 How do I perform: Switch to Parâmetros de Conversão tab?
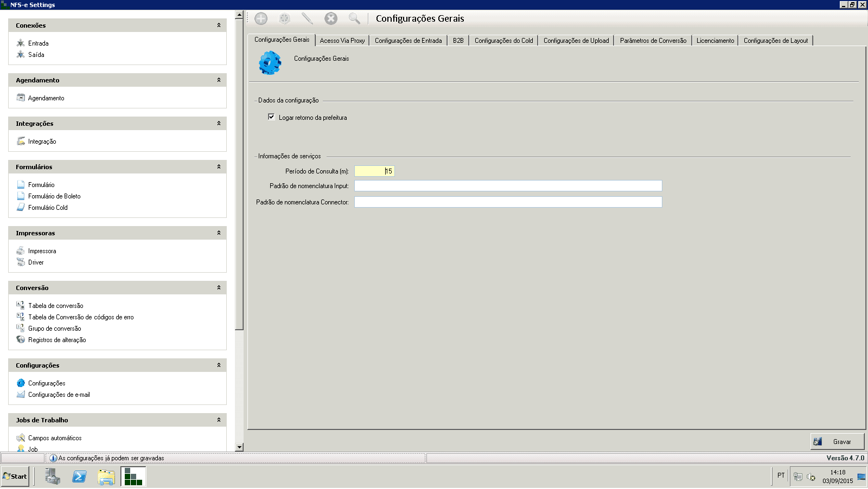pos(653,41)
